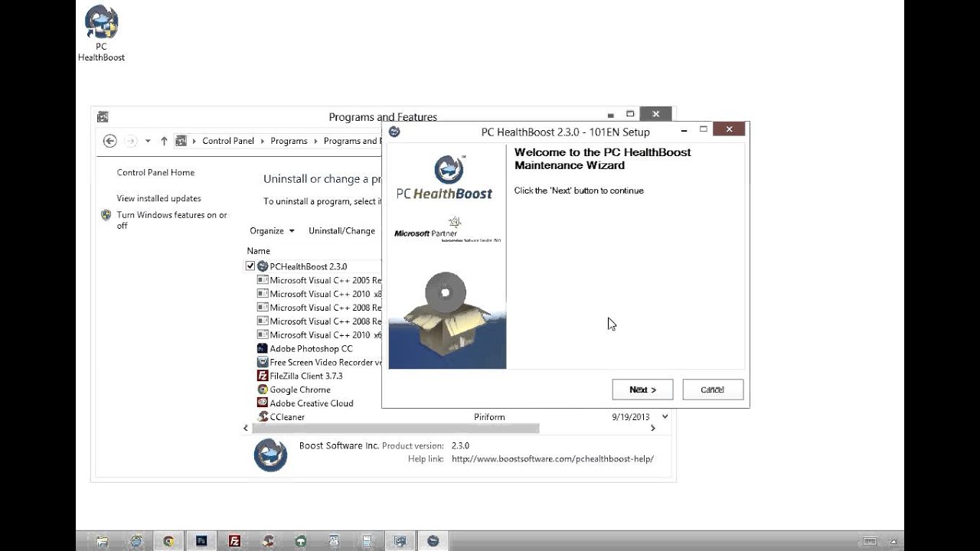This screenshot has width=980, height=551.
Task: Click Control Panel in breadcrumb path
Action: click(x=228, y=141)
